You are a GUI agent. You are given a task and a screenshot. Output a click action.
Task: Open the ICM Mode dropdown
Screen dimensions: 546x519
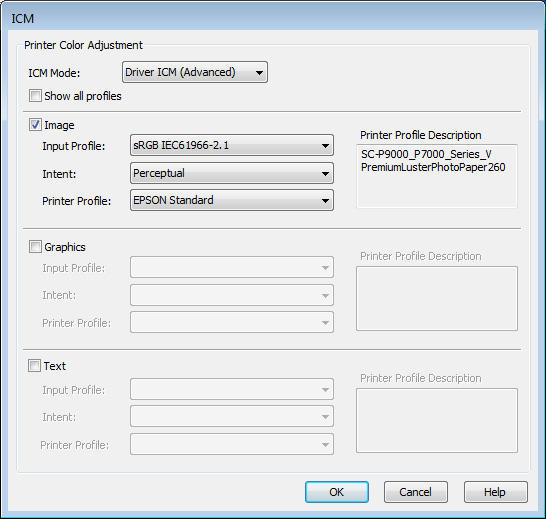point(195,72)
